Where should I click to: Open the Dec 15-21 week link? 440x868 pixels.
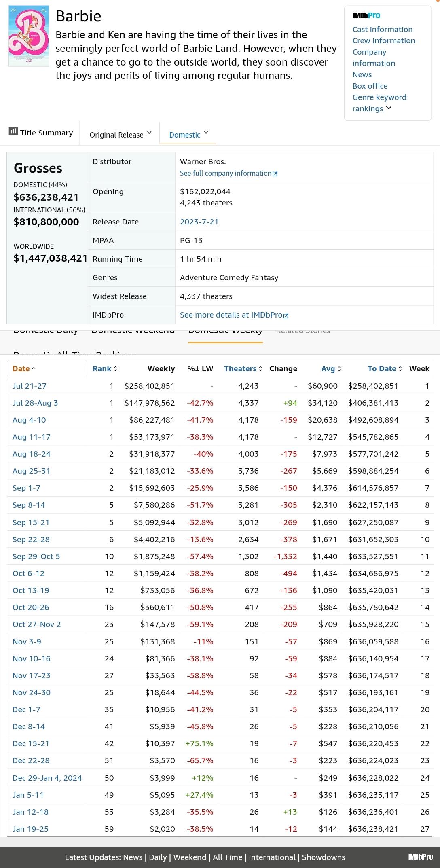[x=31, y=743]
